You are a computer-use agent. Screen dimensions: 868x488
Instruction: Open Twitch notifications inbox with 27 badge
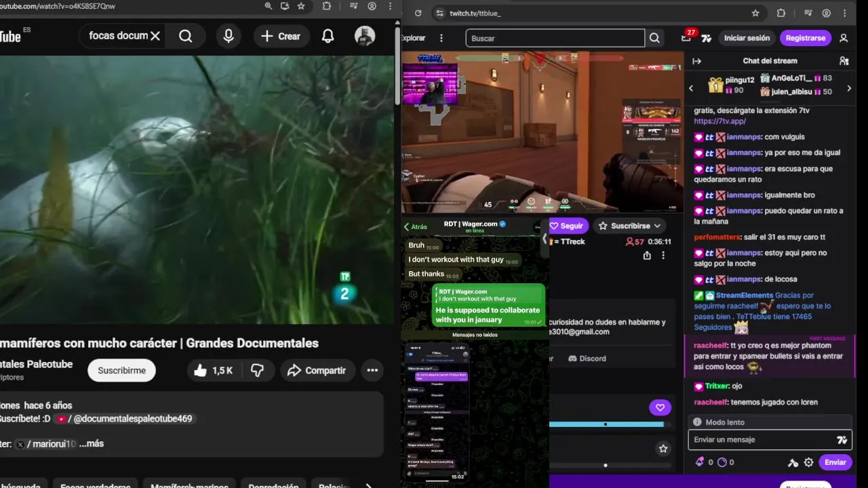click(x=687, y=37)
